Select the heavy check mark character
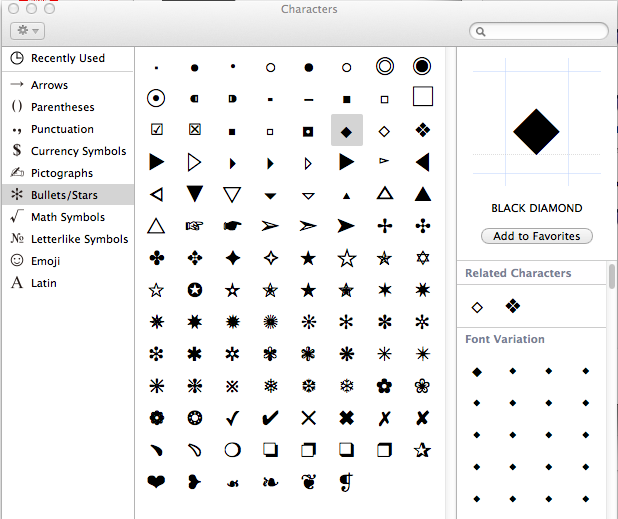The width and height of the screenshot is (618, 519). [x=270, y=418]
